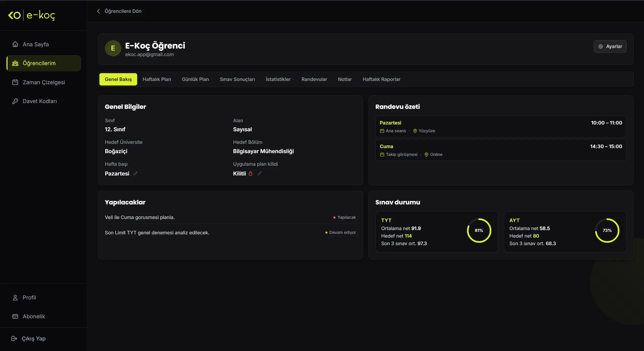Click the Zaman Çizelgesi calendar icon
Screen dimensions: 644x351
pos(15,82)
